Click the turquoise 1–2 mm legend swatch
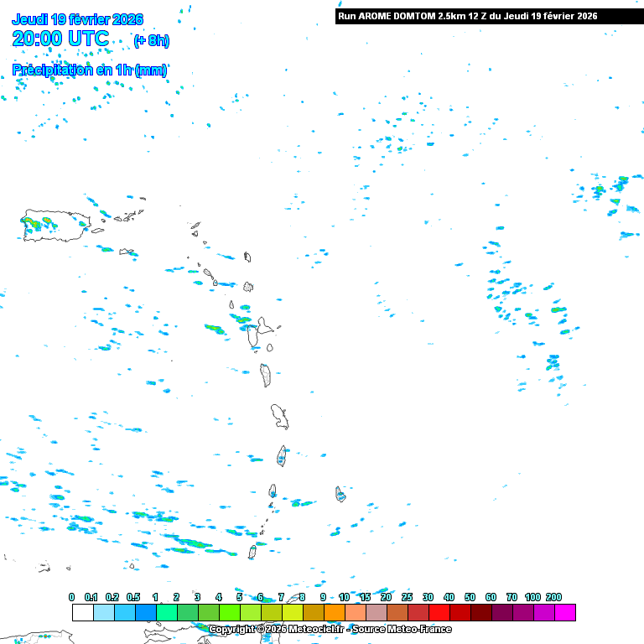This screenshot has width=644, height=644. point(166,612)
